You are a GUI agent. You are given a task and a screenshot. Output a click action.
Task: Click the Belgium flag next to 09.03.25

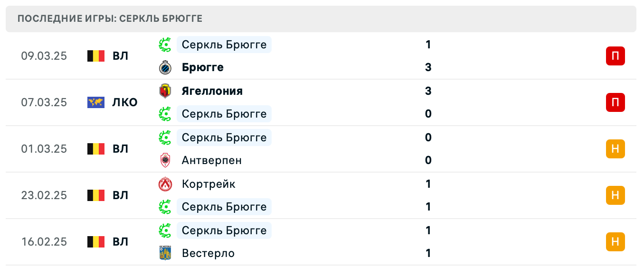(x=95, y=55)
